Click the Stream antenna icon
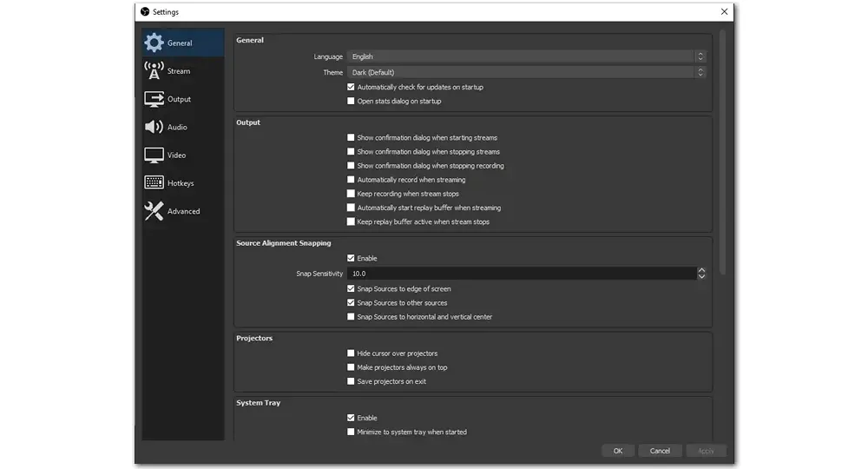Screen dimensions: 868x469 click(x=154, y=71)
